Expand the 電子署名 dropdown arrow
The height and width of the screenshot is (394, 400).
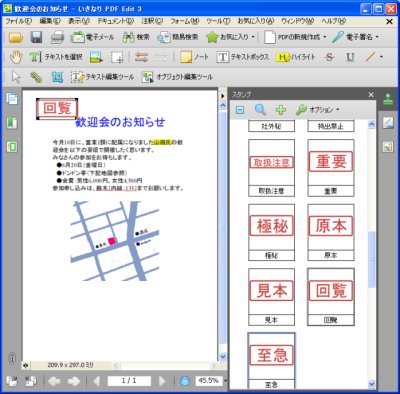[x=377, y=37]
